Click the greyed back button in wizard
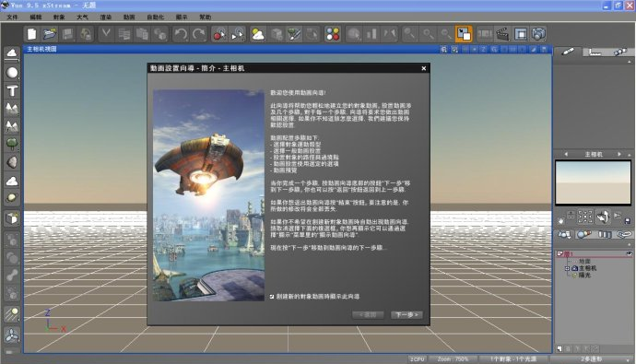Image resolution: width=636 pixels, height=364 pixels. (368, 314)
